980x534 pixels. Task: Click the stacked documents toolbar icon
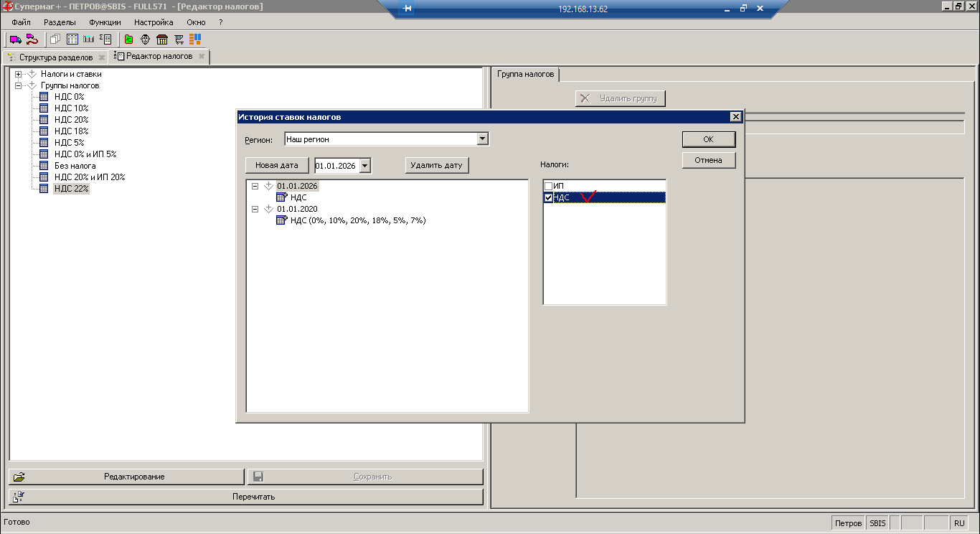[55, 39]
